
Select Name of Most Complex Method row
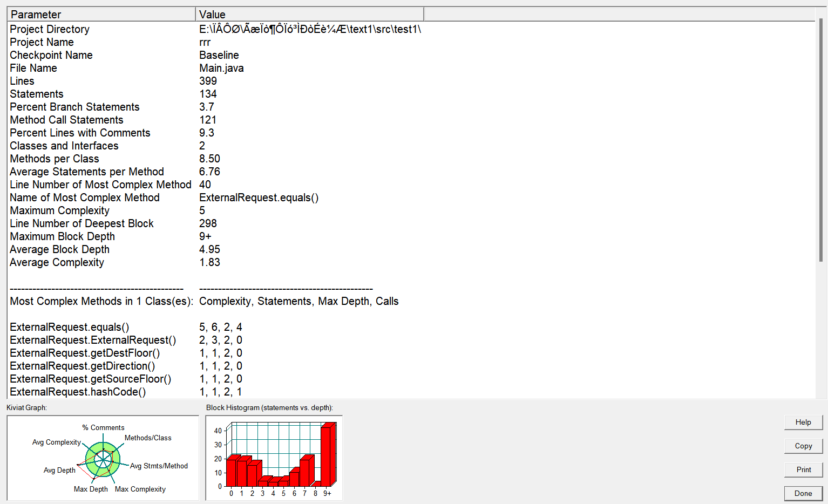coord(411,197)
